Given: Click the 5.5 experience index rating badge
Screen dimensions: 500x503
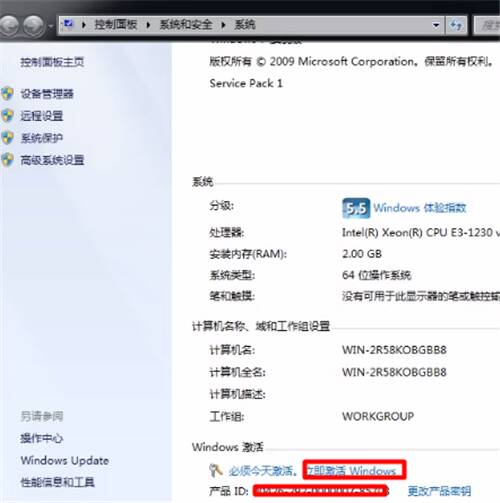Looking at the screenshot, I should 356,208.
